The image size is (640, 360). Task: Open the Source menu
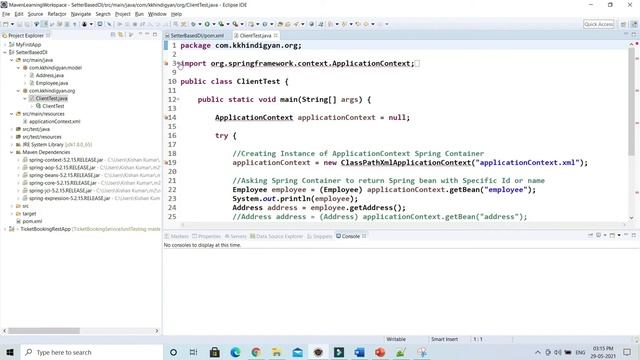35,14
